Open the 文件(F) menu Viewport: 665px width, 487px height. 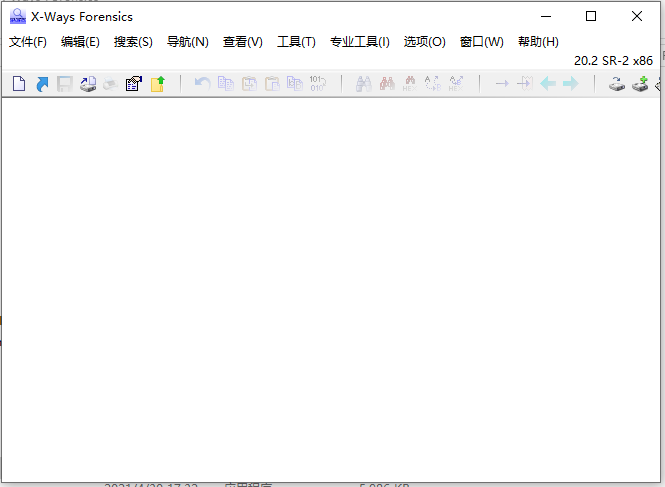pyautogui.click(x=28, y=42)
